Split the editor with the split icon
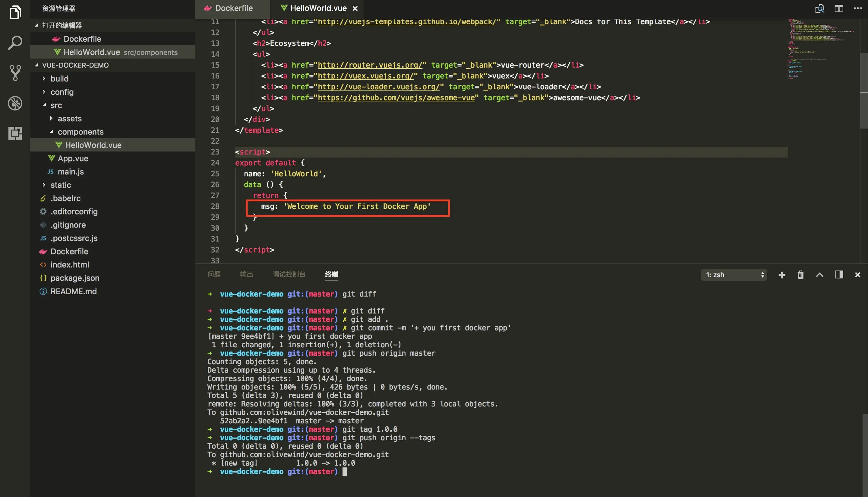Screen dimensions: 868x497 click(x=839, y=8)
